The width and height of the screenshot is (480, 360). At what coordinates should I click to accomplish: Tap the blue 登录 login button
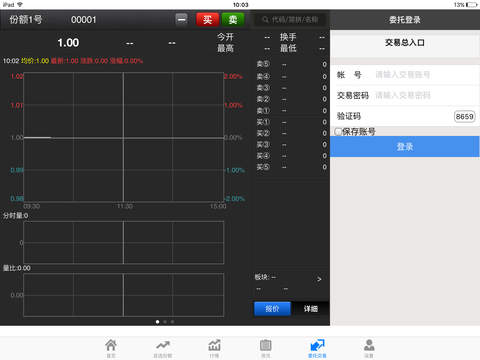coord(405,147)
